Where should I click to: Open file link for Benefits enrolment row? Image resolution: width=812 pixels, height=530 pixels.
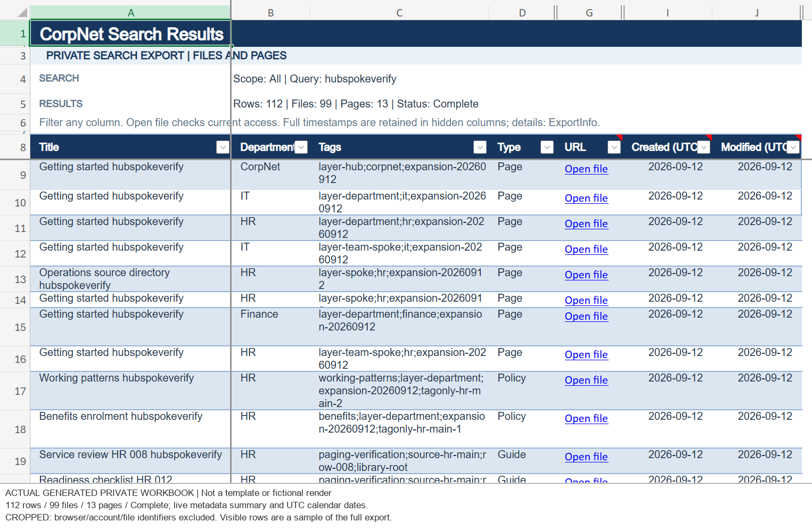tap(586, 418)
